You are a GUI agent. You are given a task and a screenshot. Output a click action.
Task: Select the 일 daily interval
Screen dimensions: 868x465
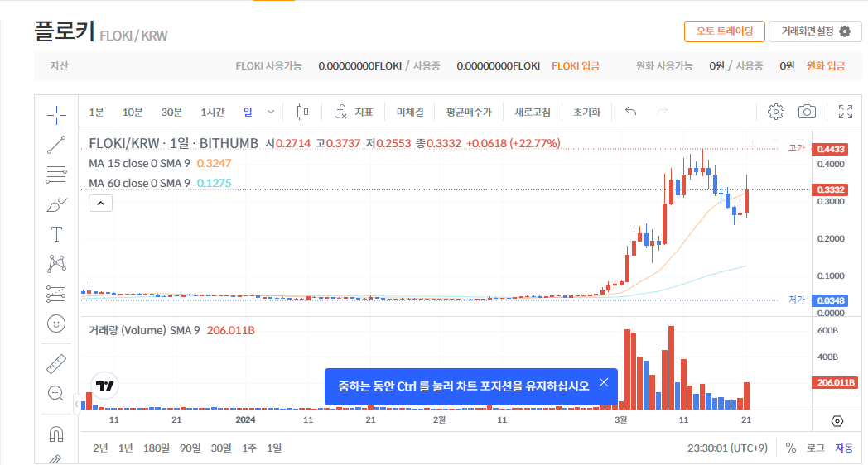(x=248, y=113)
